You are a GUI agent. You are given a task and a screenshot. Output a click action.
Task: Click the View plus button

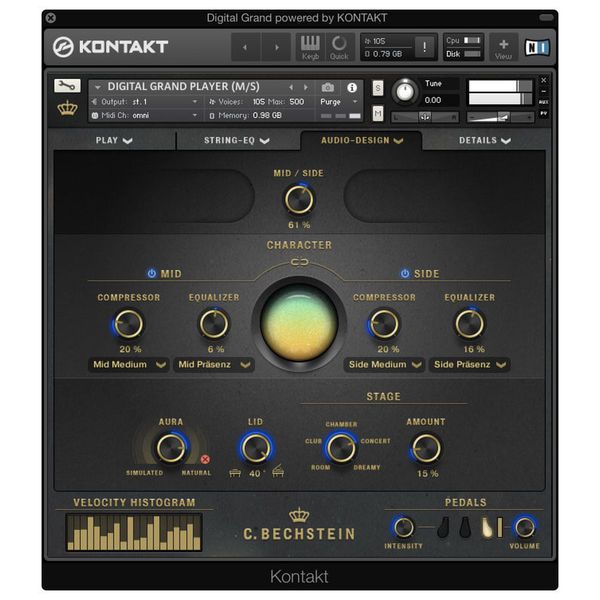[503, 46]
